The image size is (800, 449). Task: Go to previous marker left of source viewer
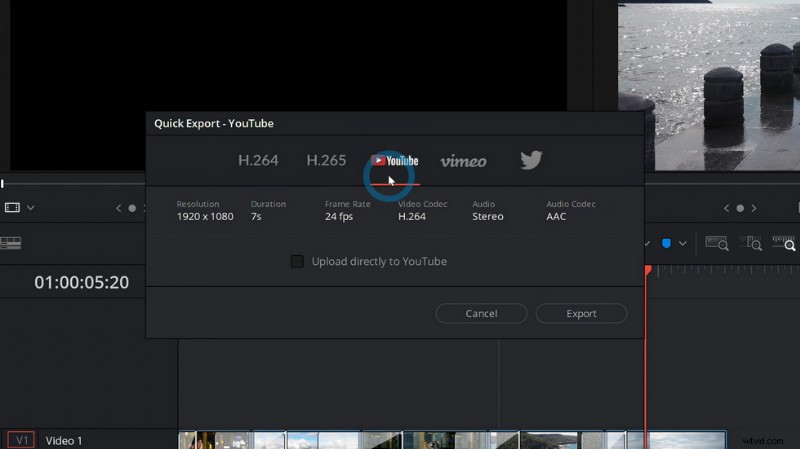tap(118, 208)
